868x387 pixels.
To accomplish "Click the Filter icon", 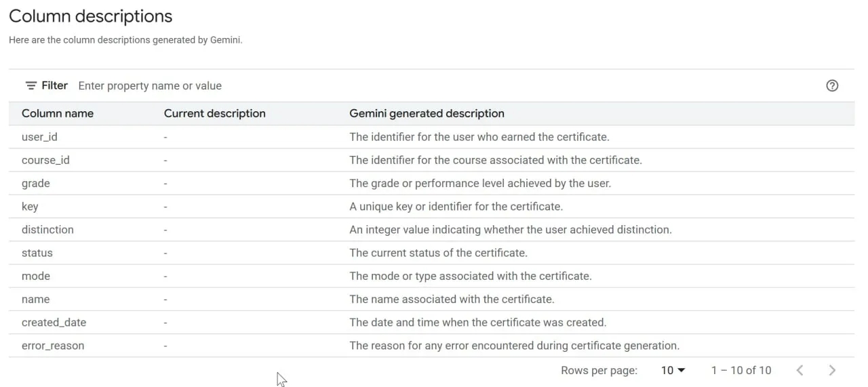I will click(31, 85).
